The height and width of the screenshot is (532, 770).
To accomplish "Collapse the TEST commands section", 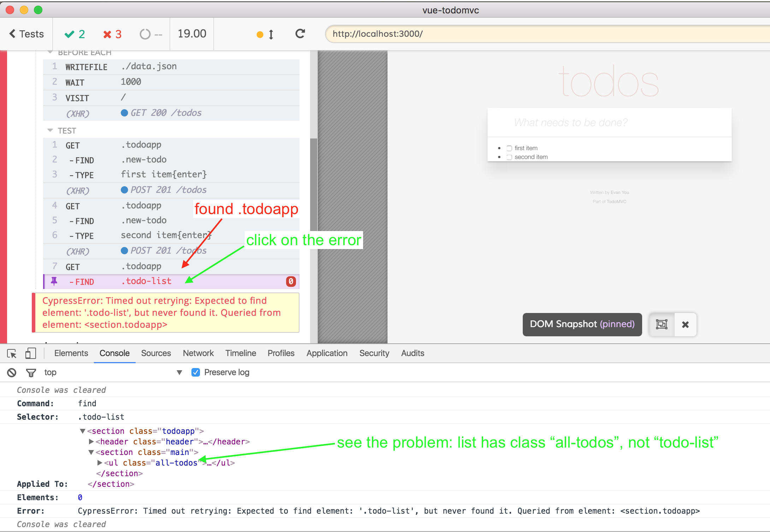I will tap(50, 131).
